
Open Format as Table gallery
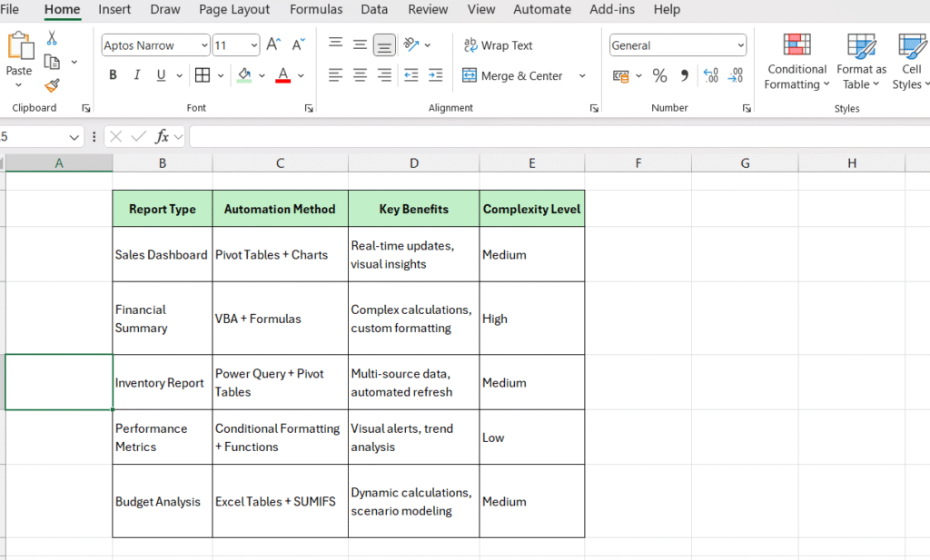click(861, 63)
